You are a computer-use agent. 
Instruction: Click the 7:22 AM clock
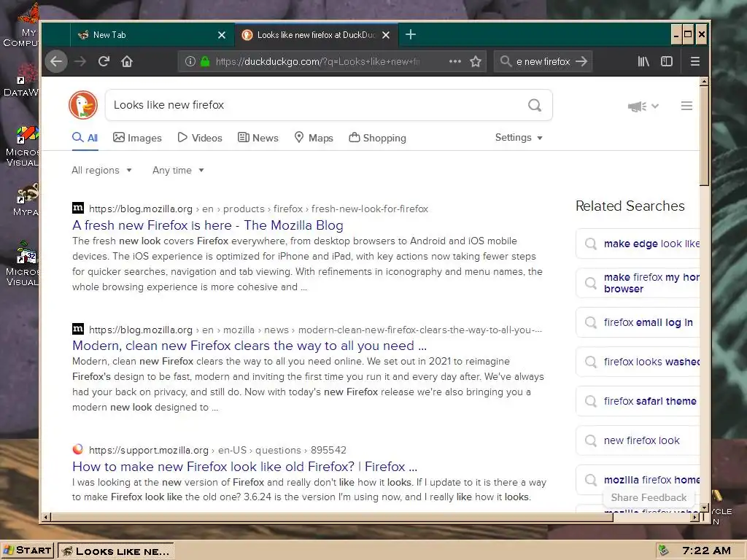(706, 551)
